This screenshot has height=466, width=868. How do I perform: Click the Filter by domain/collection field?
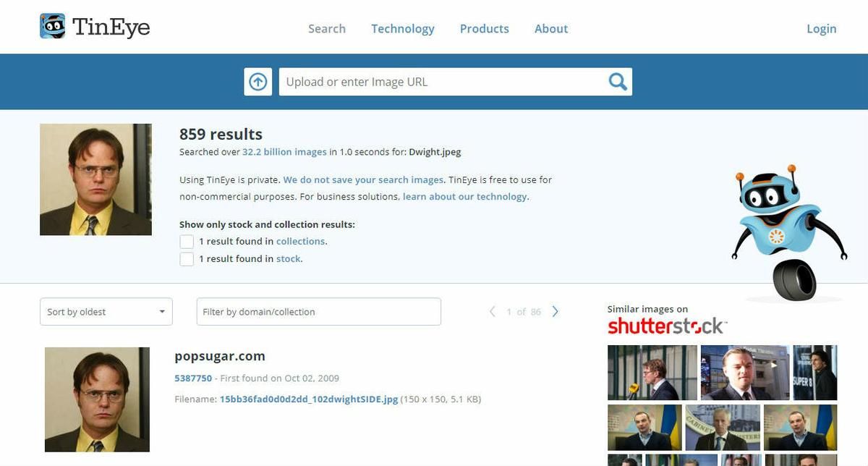click(x=319, y=312)
